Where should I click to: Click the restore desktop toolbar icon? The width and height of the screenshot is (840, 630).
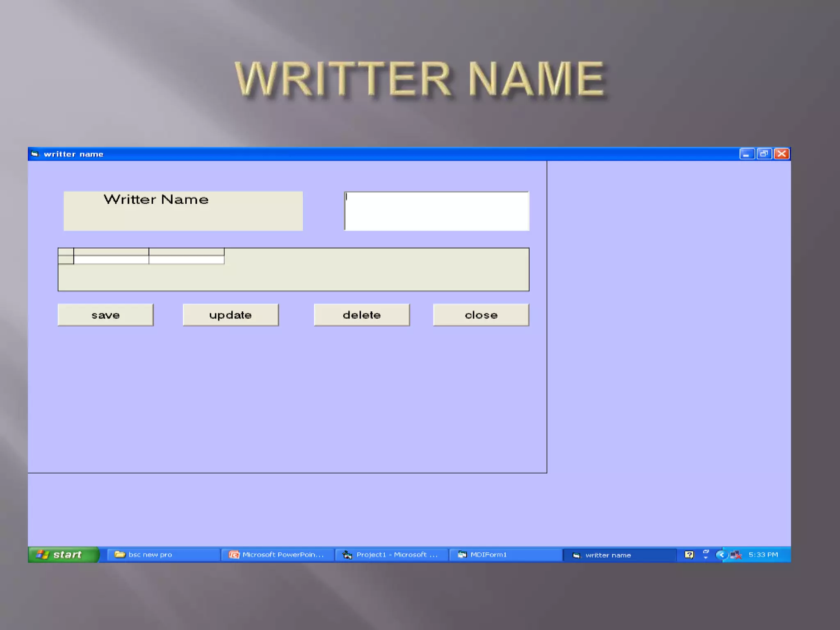coord(705,554)
